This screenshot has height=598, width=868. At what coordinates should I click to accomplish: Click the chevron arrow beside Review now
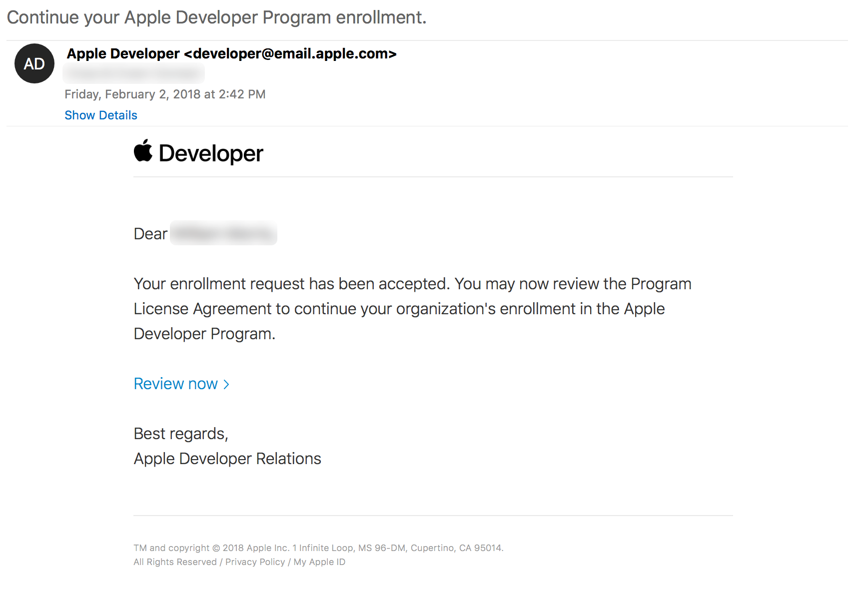(x=226, y=384)
